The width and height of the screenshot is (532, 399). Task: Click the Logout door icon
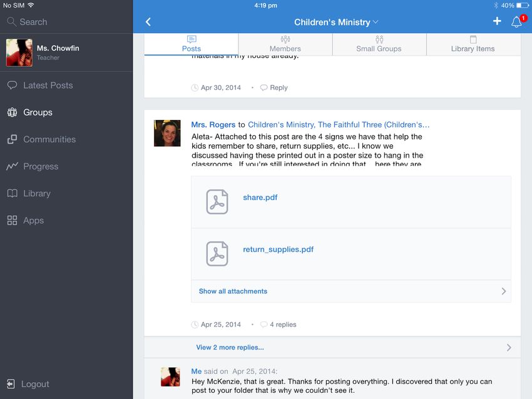[11, 384]
